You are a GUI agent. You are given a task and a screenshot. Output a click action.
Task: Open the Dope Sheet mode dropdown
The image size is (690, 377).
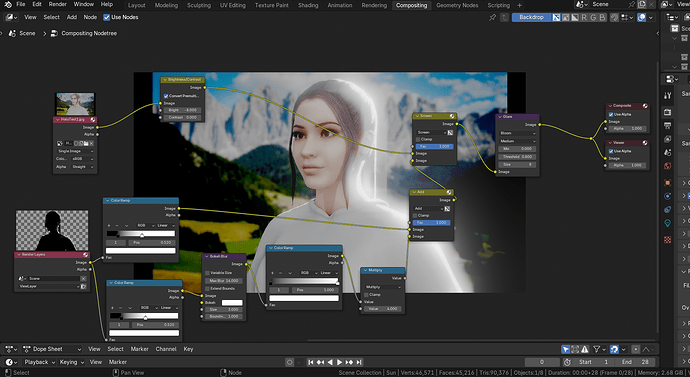point(52,349)
